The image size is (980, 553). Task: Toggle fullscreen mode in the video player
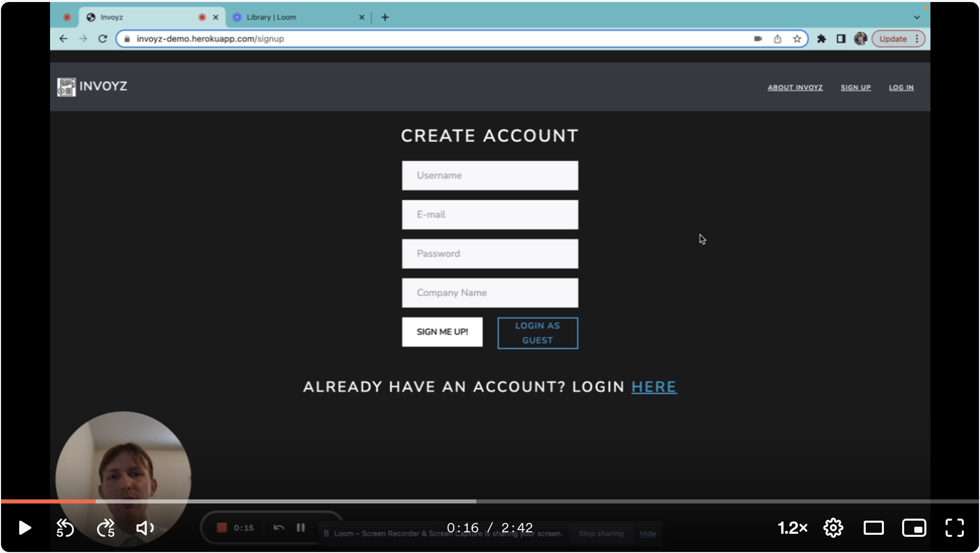click(x=955, y=528)
